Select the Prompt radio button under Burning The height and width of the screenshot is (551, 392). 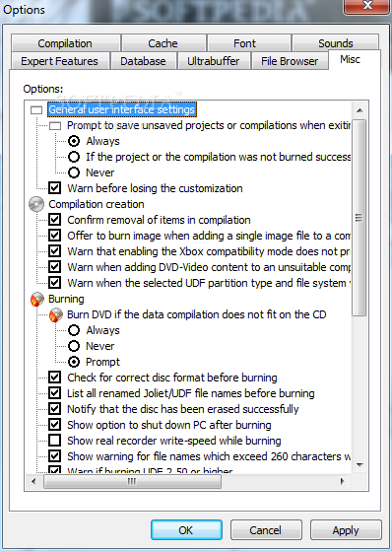[74, 362]
